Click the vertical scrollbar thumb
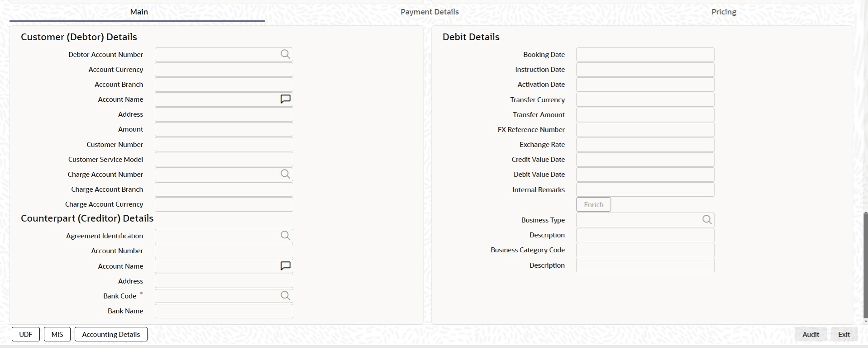 pos(865,265)
